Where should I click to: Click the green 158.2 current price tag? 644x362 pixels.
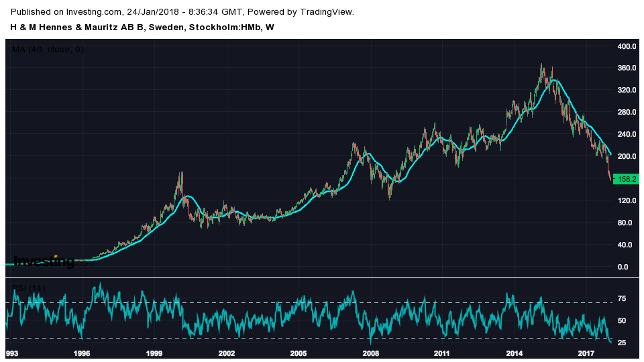tap(626, 180)
